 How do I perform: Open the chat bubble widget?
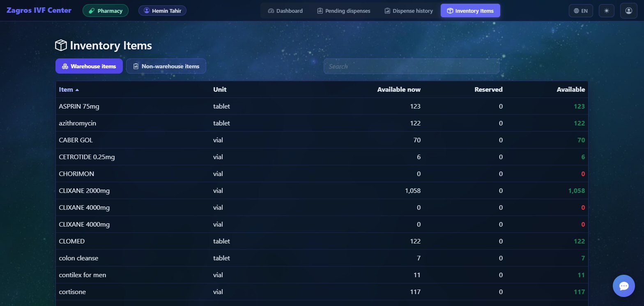tap(624, 286)
